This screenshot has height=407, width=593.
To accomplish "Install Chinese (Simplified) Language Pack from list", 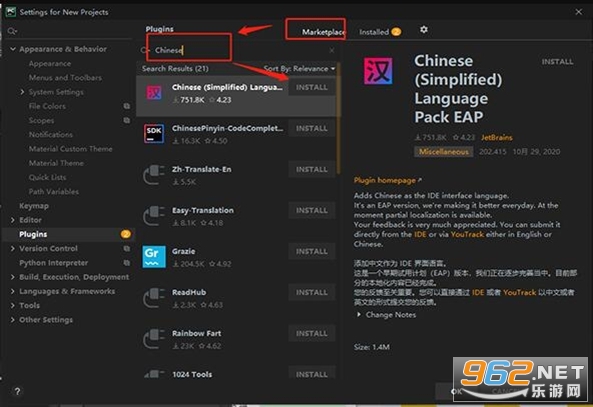I will (x=312, y=87).
